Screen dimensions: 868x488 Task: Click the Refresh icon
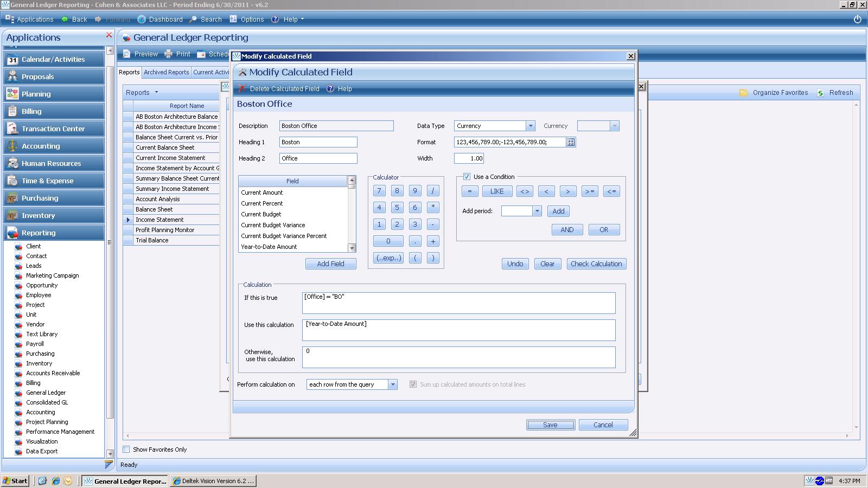click(820, 93)
